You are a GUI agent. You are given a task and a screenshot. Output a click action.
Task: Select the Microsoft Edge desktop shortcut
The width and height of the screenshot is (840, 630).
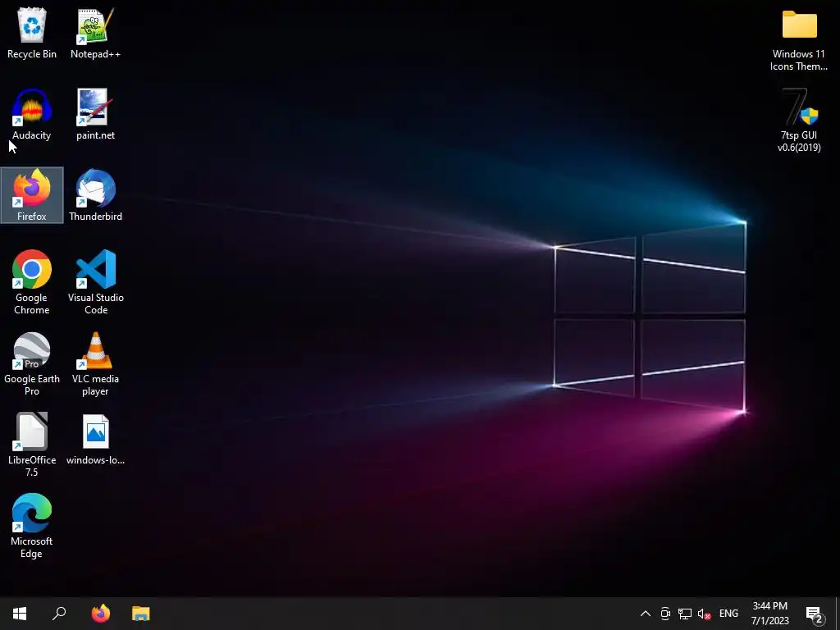pos(32,526)
